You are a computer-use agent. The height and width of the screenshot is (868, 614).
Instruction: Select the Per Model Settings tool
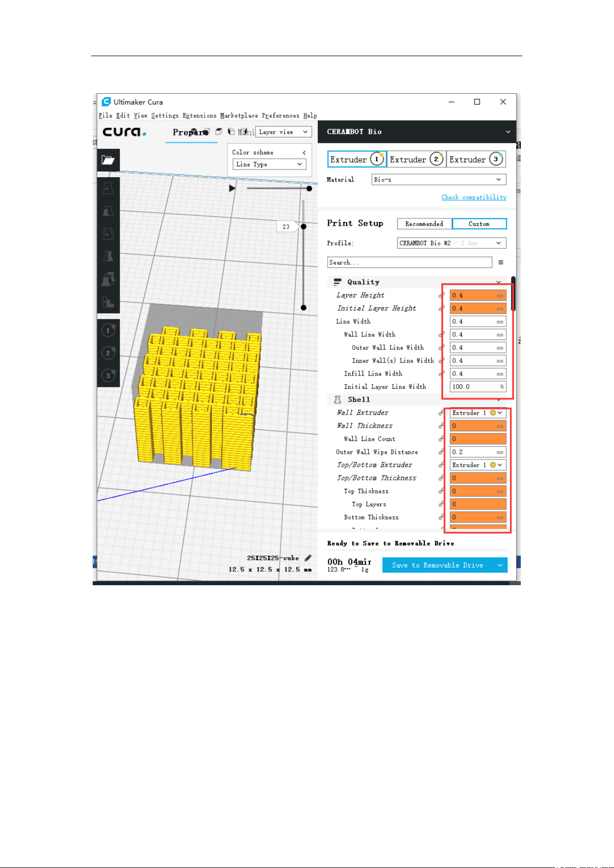tap(108, 279)
